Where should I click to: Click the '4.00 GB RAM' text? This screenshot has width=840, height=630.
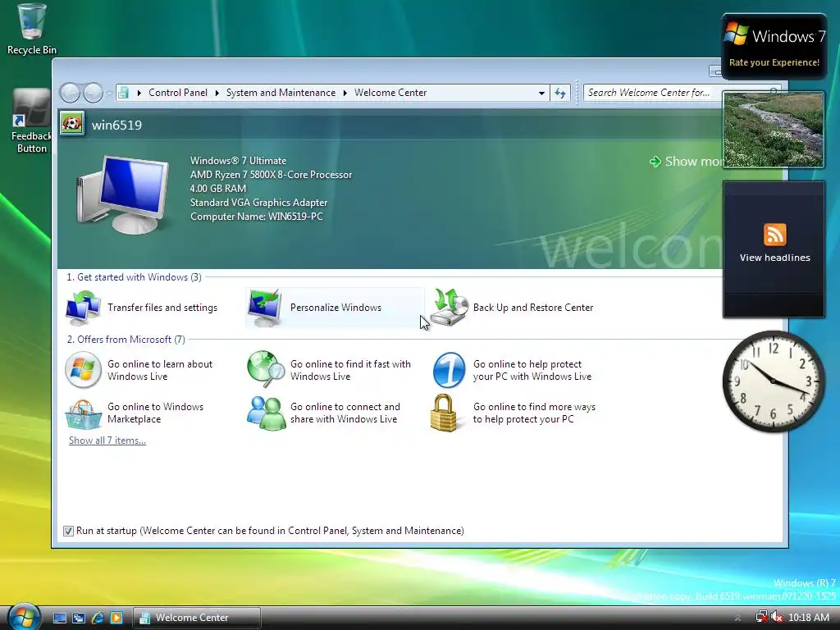click(x=218, y=189)
